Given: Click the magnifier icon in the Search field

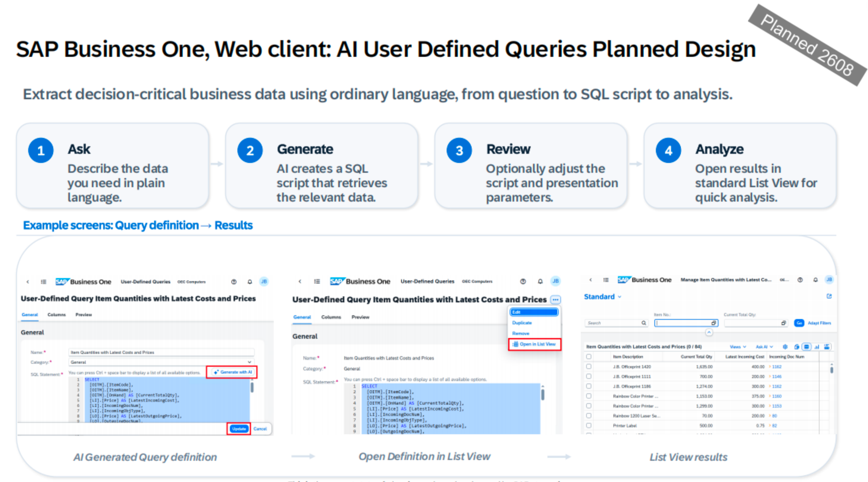Looking at the screenshot, I should click(x=644, y=323).
